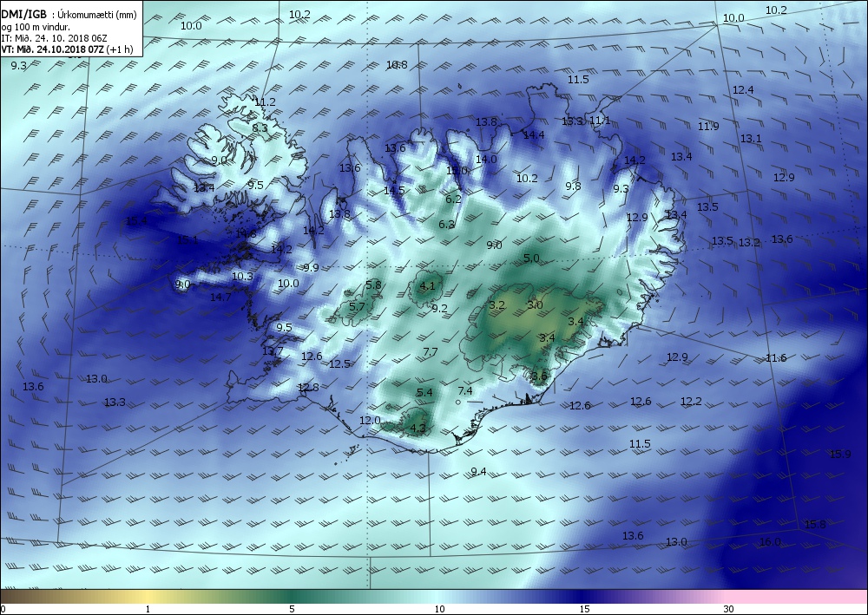Click the 14.4 value on the map
868x615 pixels.
[x=534, y=134]
